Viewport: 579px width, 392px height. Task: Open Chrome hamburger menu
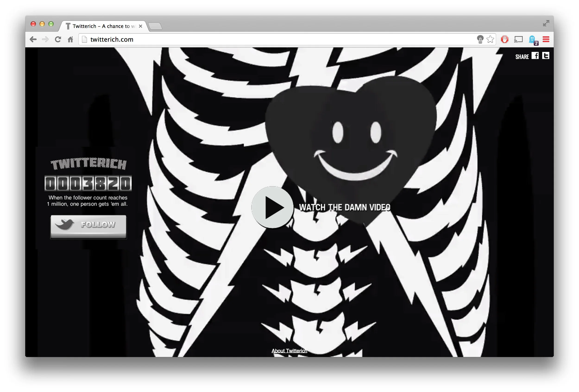(546, 39)
